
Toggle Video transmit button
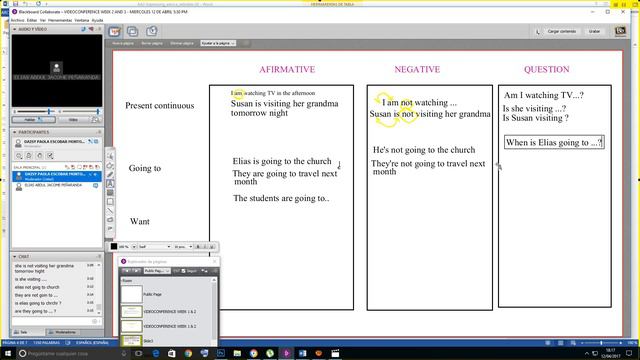pos(73,120)
